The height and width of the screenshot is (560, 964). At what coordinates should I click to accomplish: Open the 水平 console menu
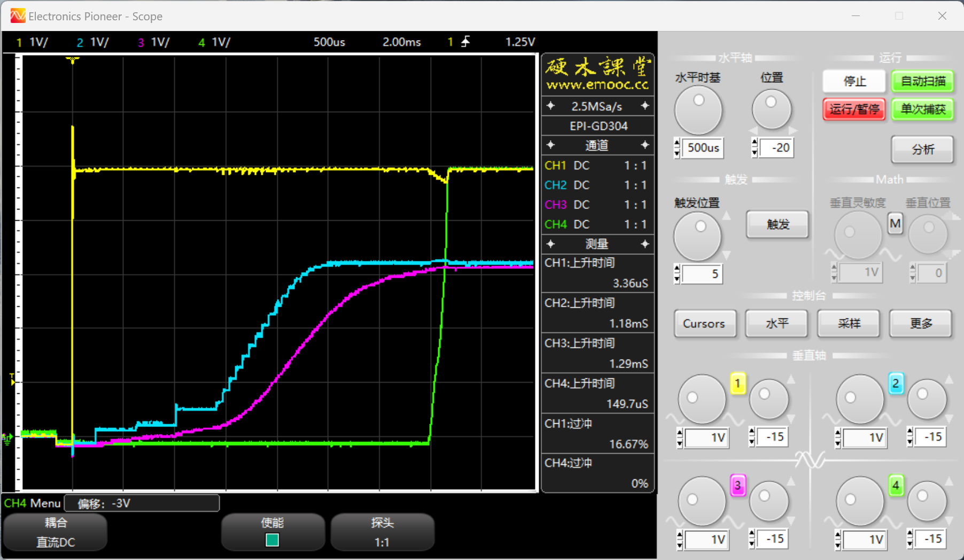click(x=777, y=323)
